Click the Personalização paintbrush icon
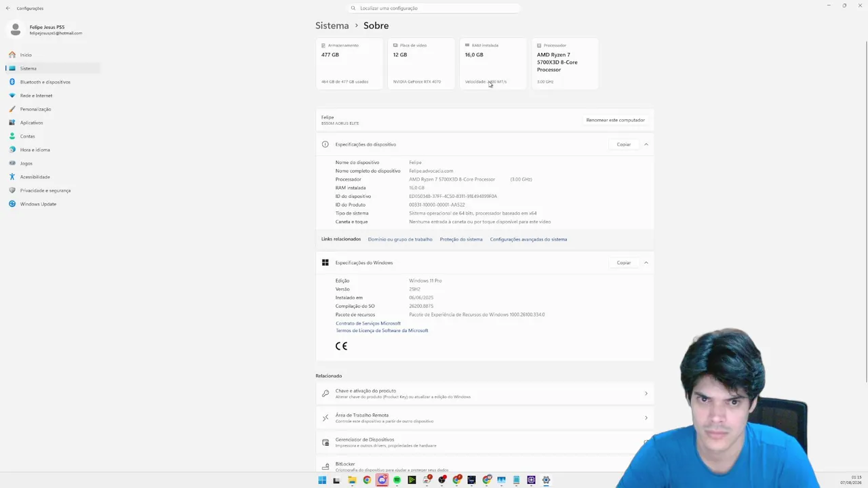This screenshot has width=868, height=488. coord(12,109)
